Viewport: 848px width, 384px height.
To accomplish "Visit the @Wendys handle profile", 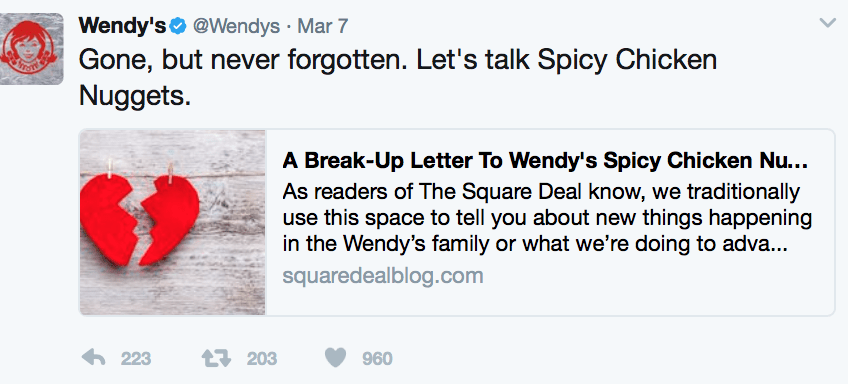I will pos(236,26).
